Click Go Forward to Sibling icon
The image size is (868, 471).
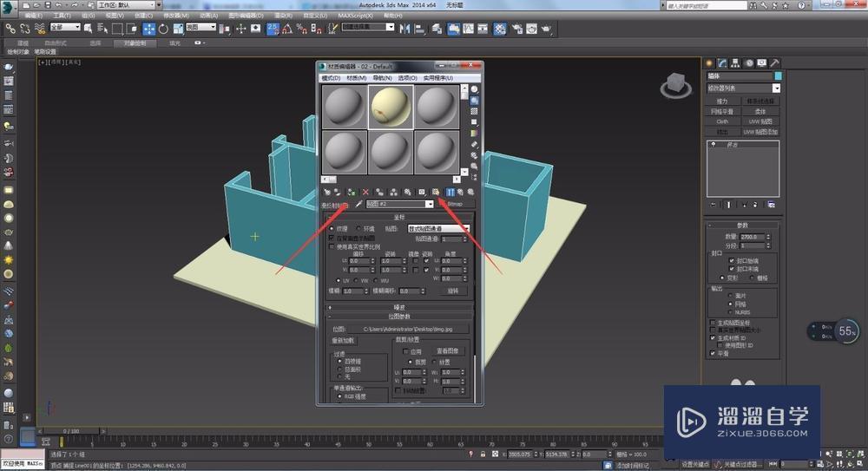470,192
